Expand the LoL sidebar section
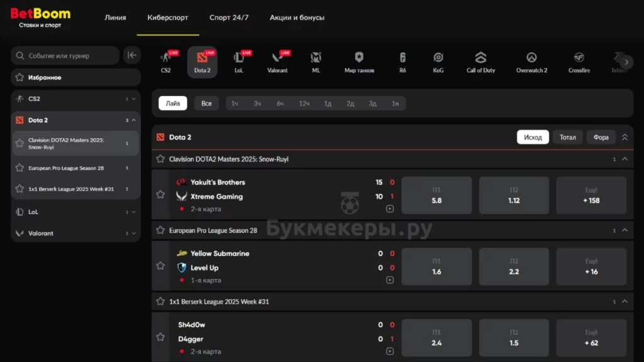This screenshot has width=644, height=362. (x=133, y=212)
